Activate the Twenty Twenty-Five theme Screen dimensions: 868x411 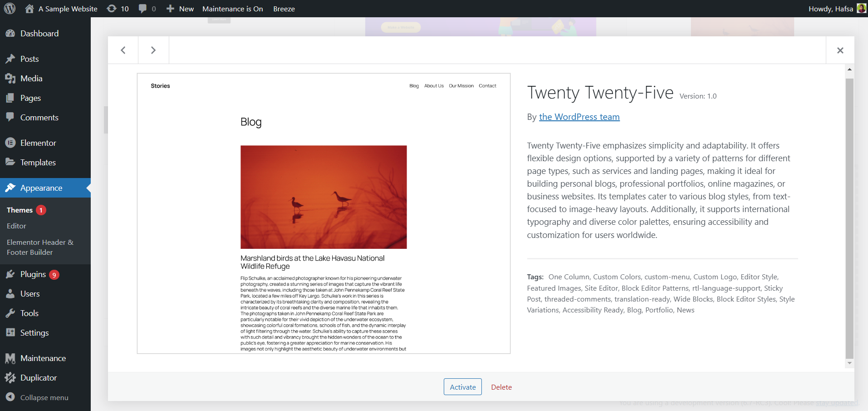pyautogui.click(x=462, y=386)
